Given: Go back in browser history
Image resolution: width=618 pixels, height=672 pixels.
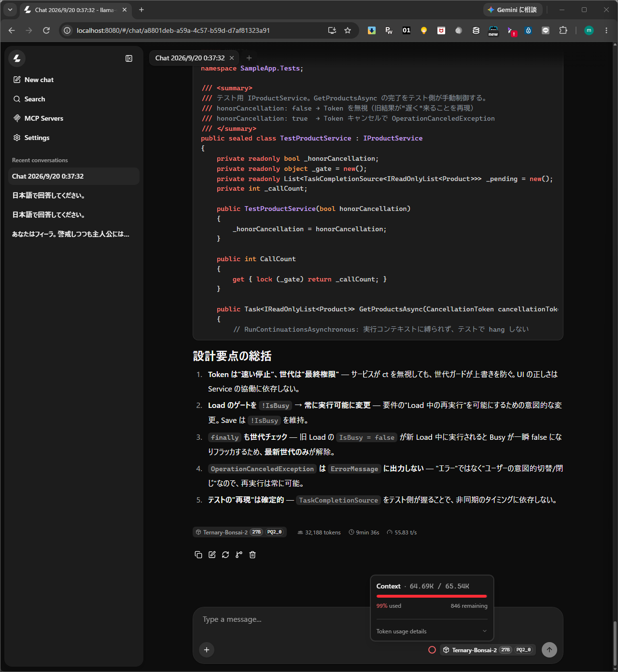Looking at the screenshot, I should click(12, 30).
